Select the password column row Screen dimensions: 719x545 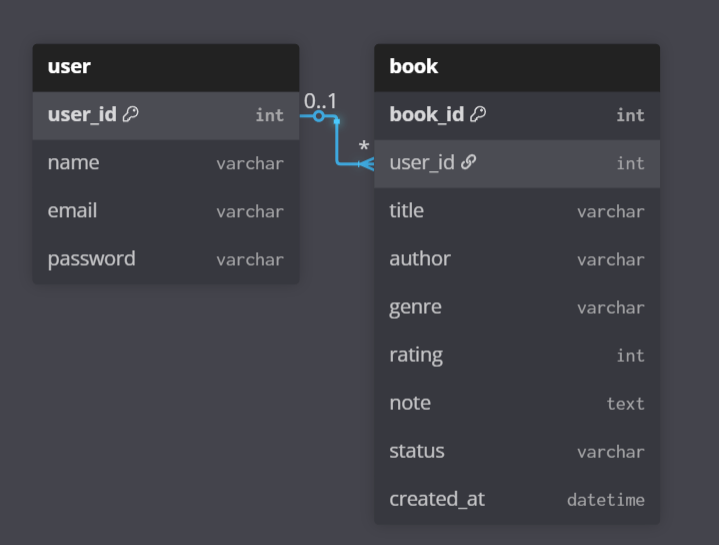pos(166,260)
